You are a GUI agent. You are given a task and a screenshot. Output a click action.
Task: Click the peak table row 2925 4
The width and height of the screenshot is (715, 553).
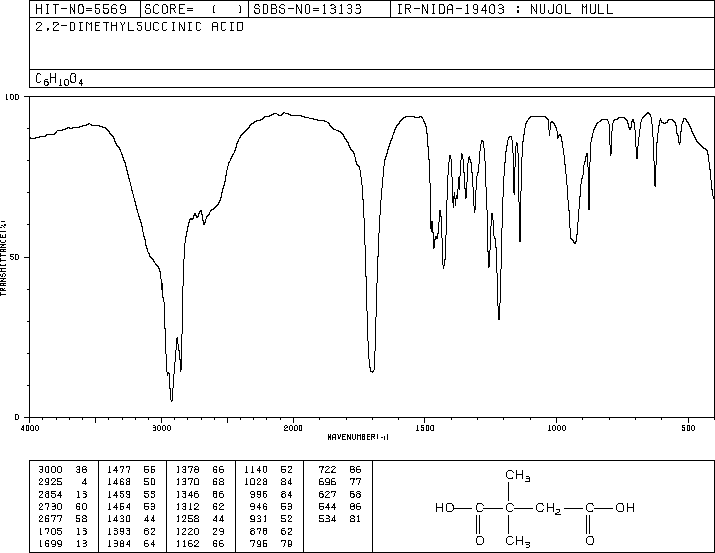pos(62,482)
